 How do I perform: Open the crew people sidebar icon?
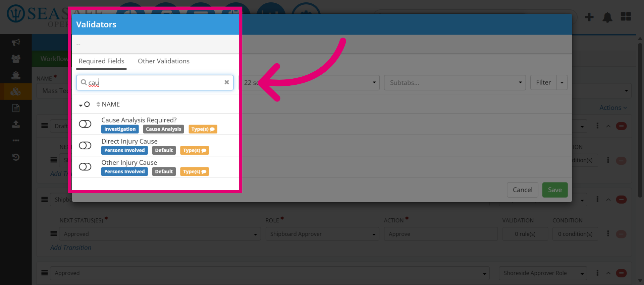[16, 59]
